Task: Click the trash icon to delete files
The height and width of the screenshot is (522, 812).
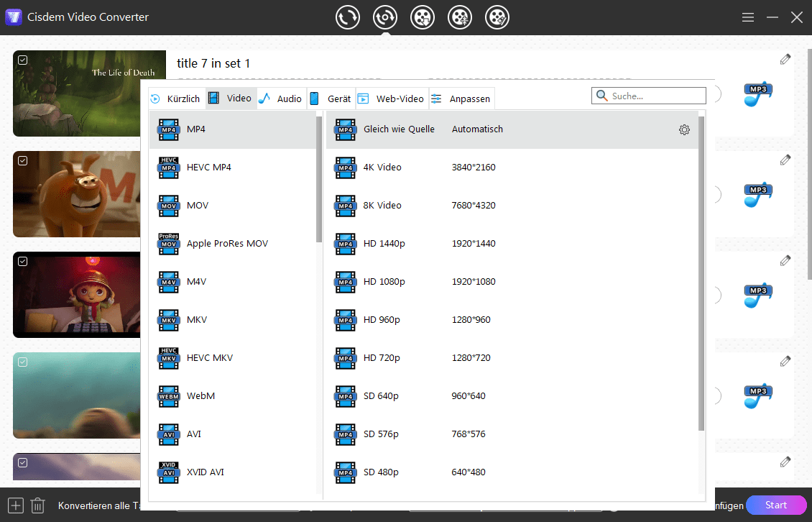Action: point(38,505)
